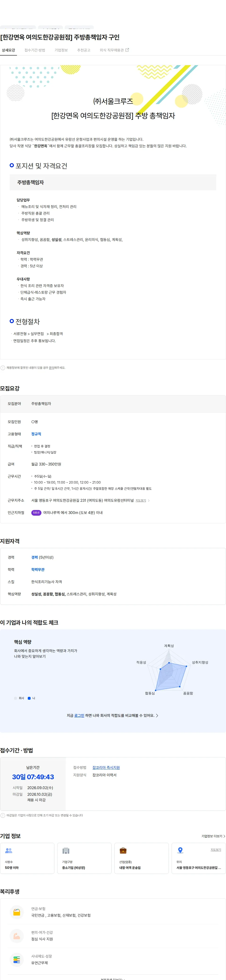Image resolution: width=226 pixels, height=980 pixels.
Task: Click the 연금·보험 benefits icon
Action: [17, 912]
